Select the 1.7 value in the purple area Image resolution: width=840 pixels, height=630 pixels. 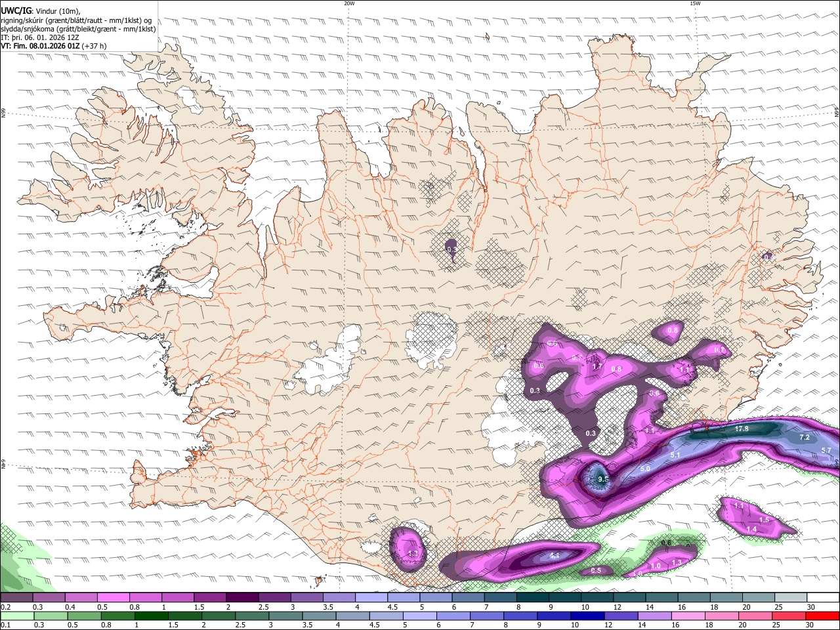tap(597, 367)
